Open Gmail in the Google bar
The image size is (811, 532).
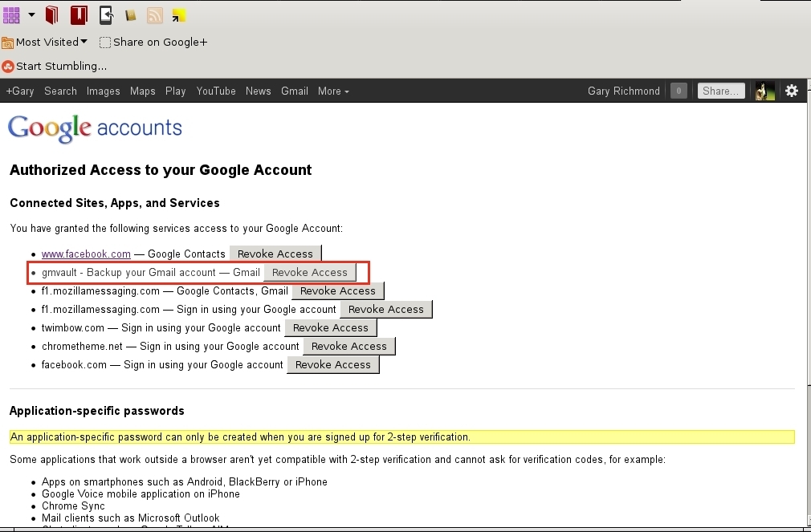point(295,91)
